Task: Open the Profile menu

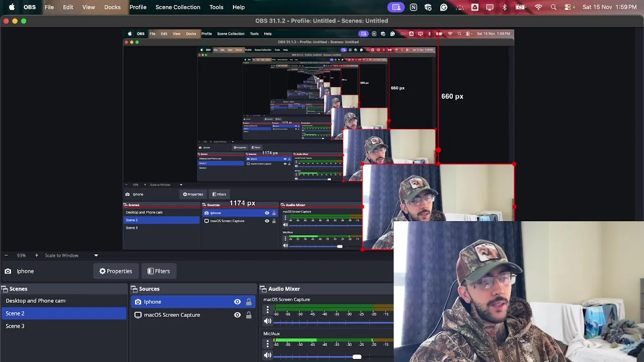Action: click(x=138, y=7)
